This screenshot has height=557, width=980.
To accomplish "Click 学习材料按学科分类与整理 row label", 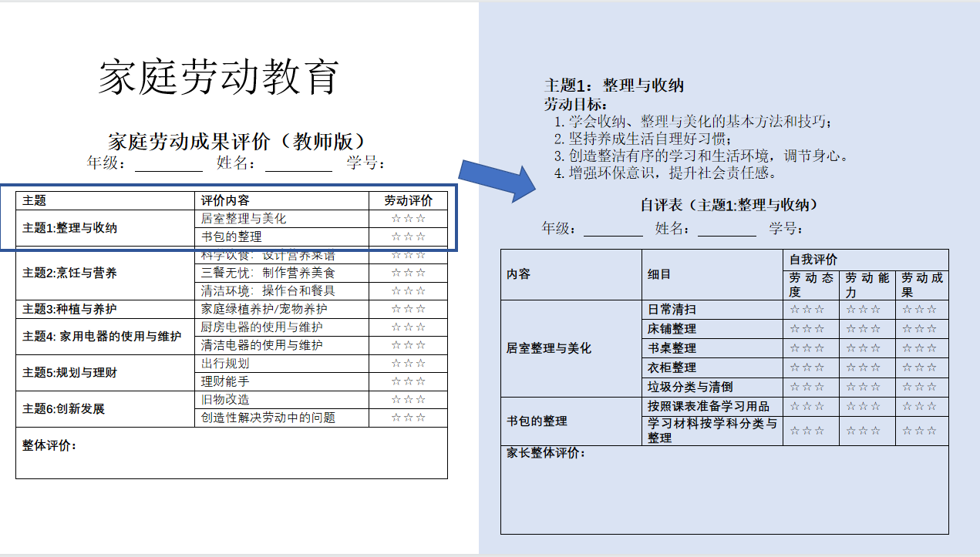I will click(712, 431).
